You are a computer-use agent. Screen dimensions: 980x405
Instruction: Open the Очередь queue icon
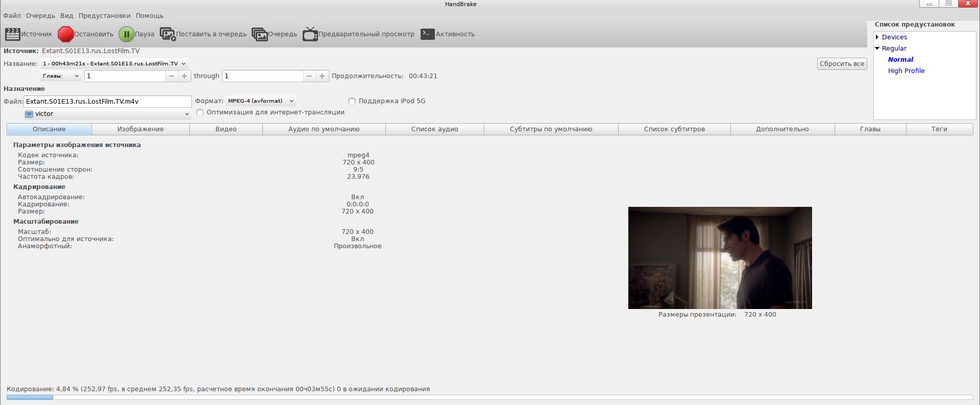(x=260, y=34)
